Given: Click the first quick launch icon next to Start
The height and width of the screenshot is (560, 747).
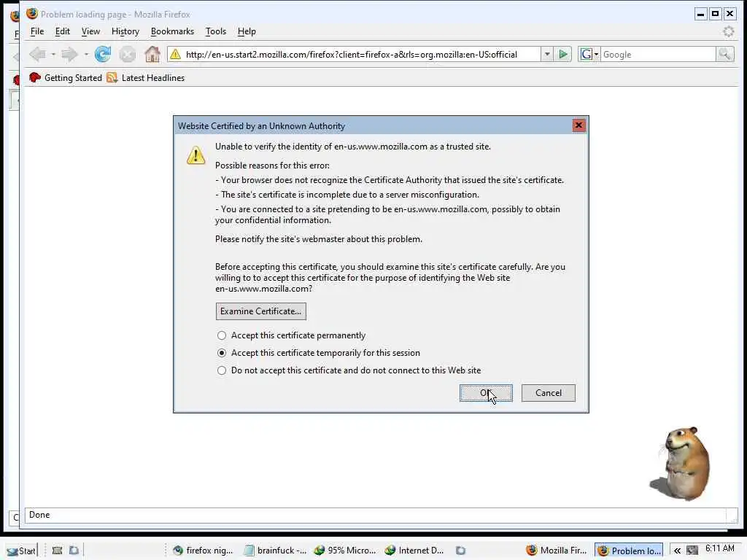Looking at the screenshot, I should click(57, 551).
